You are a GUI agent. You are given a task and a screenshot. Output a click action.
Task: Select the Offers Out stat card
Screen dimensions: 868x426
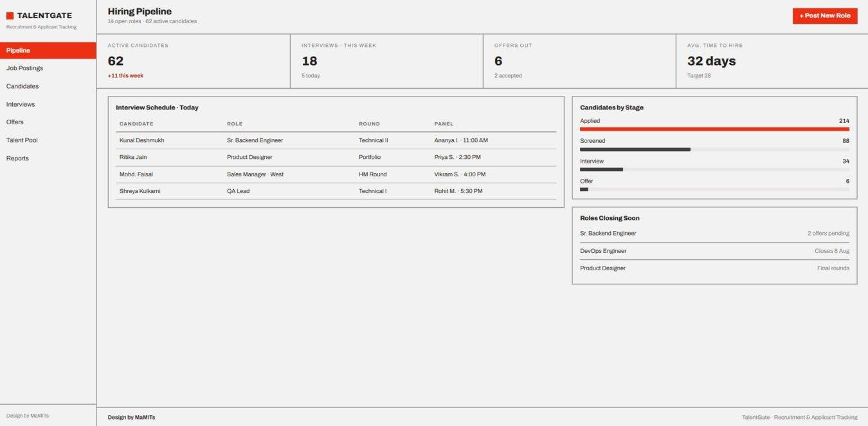579,61
